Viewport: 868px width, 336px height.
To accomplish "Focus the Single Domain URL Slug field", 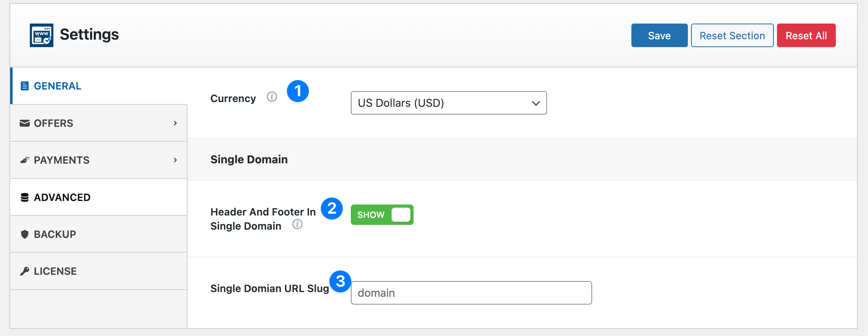I will click(x=471, y=293).
